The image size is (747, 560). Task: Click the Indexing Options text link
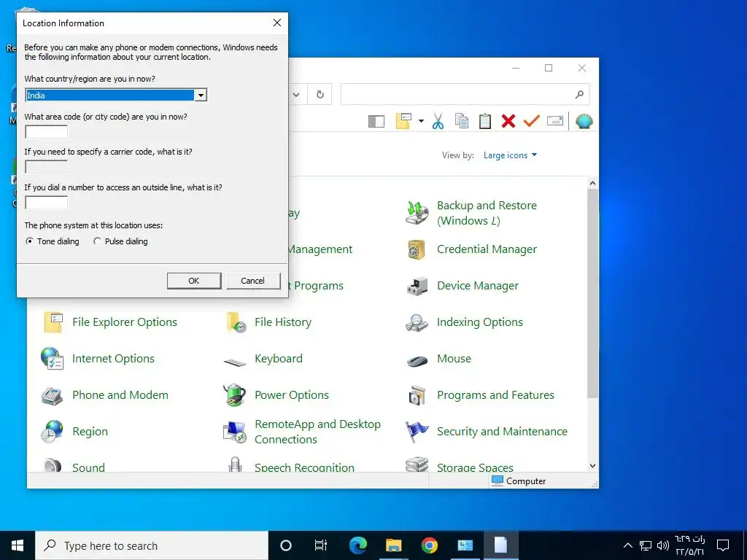pos(480,322)
